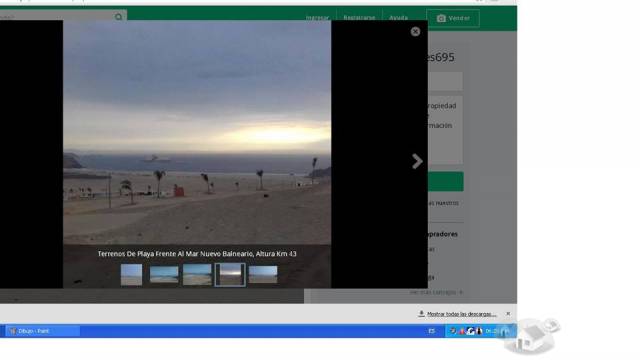640x361 pixels.
Task: Open the Registrarse link in header
Action: pos(359,18)
